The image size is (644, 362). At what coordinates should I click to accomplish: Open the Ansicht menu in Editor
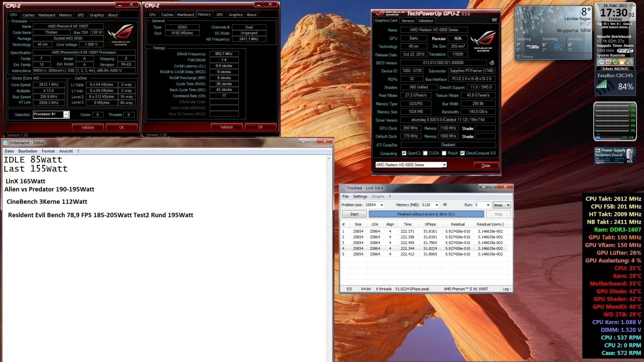coord(66,151)
